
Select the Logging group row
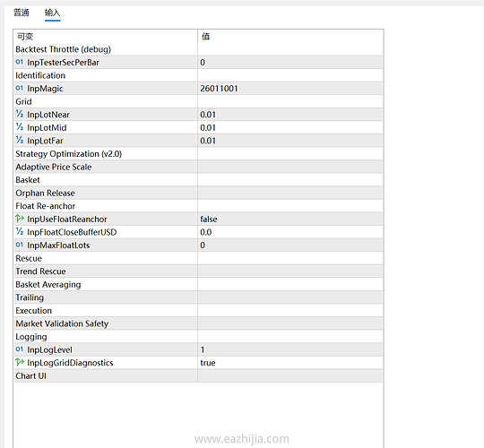coord(198,337)
